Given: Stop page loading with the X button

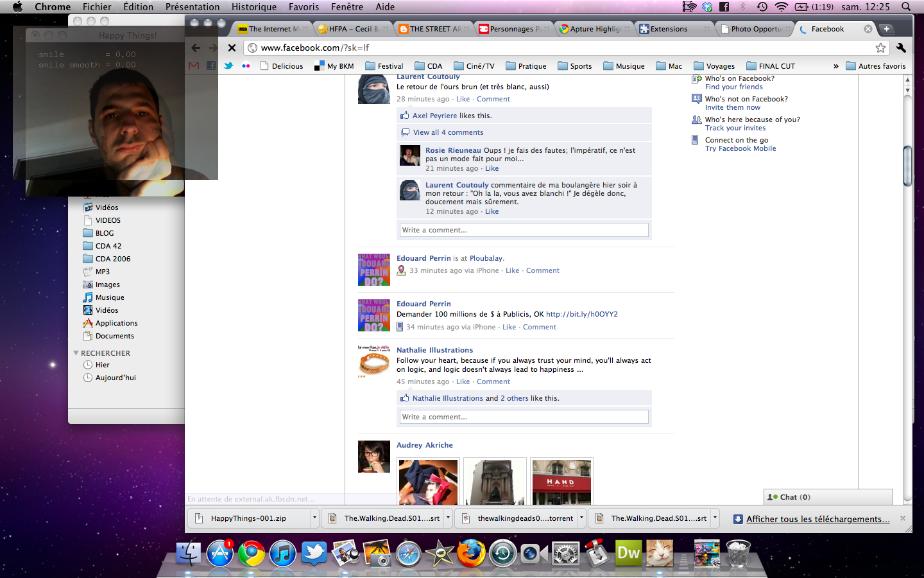Looking at the screenshot, I should pyautogui.click(x=232, y=48).
